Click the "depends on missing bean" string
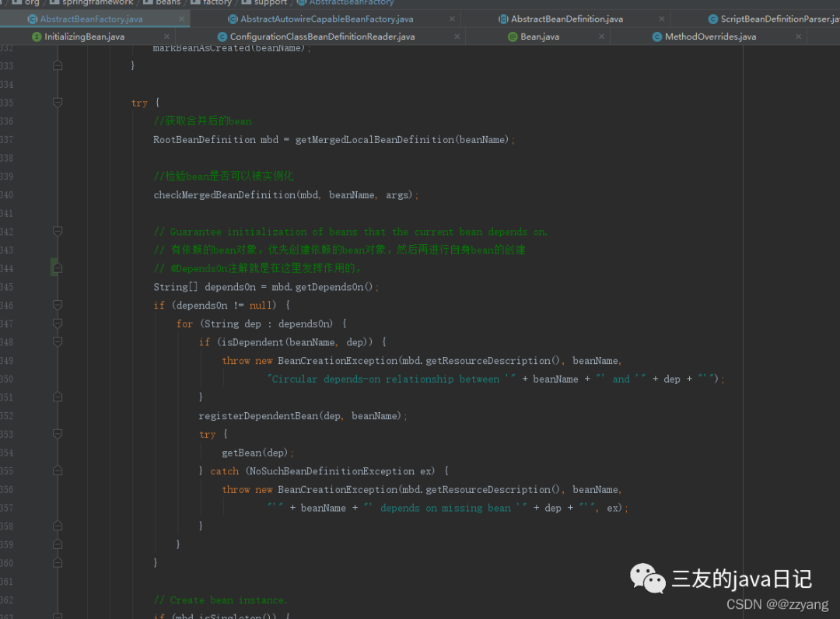 [x=445, y=508]
